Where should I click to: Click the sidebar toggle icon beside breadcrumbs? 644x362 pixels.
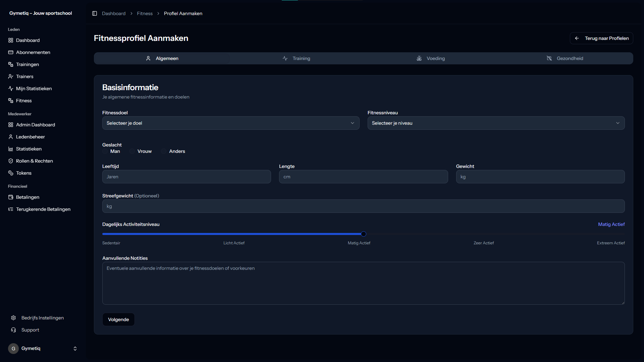point(95,13)
